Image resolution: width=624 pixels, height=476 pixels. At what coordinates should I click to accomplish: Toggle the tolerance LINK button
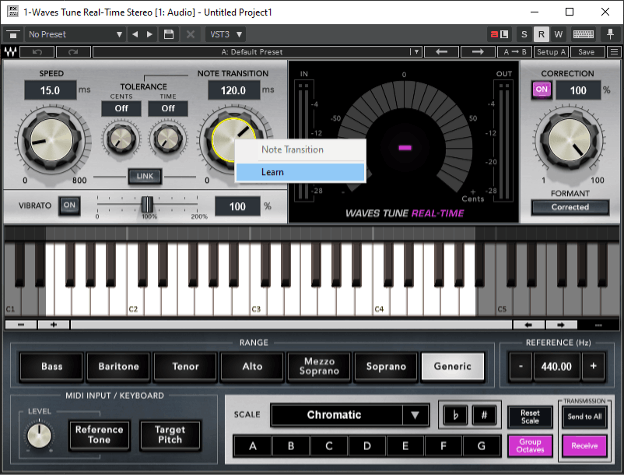(145, 176)
